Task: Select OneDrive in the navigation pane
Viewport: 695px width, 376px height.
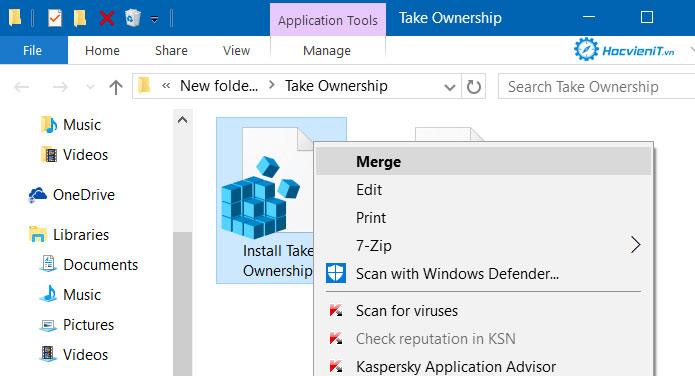Action: pos(72,195)
